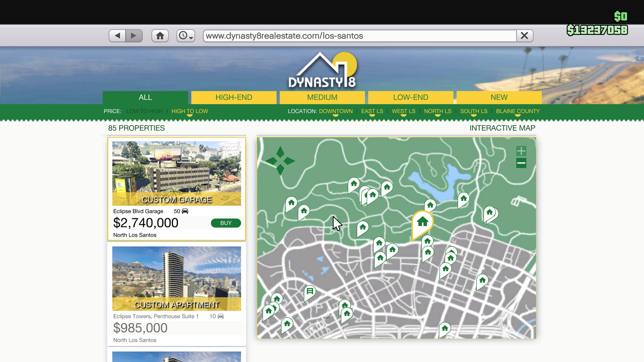Choose the house marker just right of the cursor

tap(363, 229)
